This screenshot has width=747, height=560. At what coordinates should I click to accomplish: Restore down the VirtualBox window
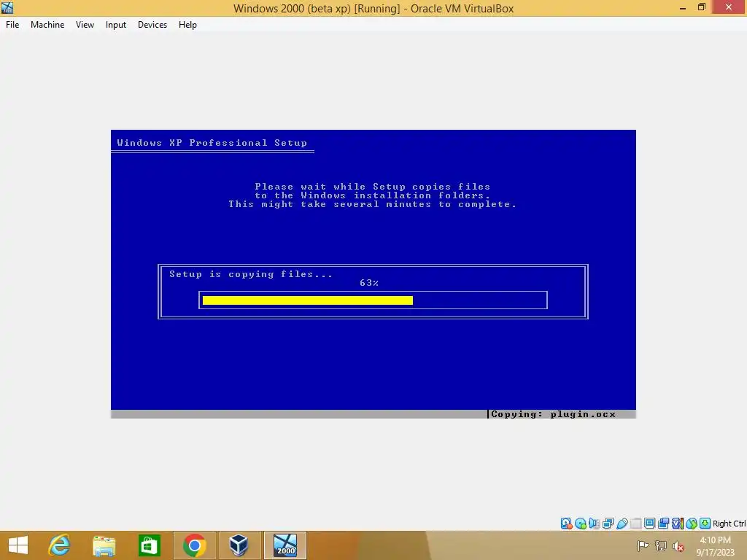pos(701,7)
